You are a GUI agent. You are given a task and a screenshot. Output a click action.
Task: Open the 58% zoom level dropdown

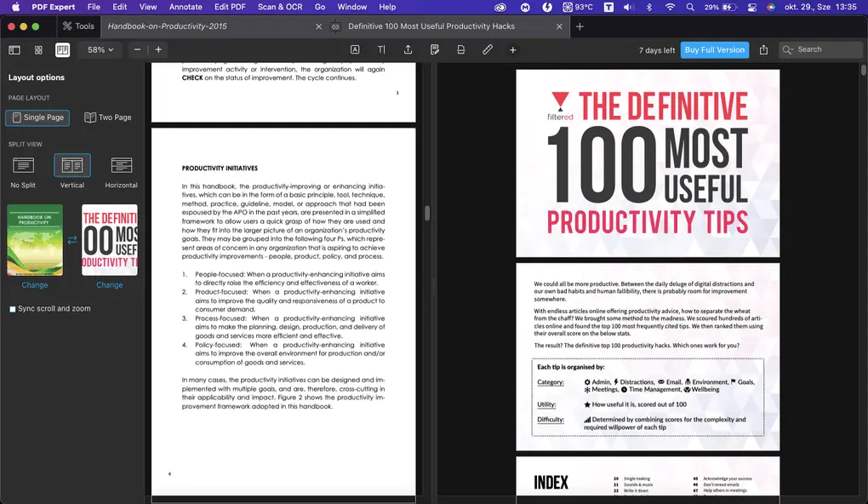point(98,49)
